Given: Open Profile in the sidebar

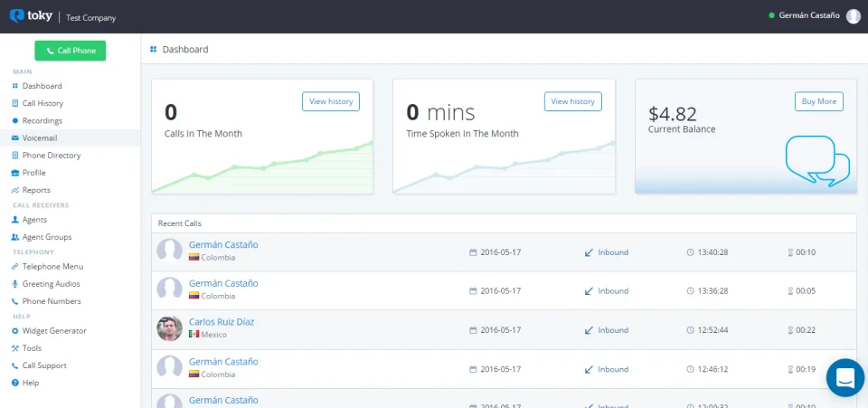Looking at the screenshot, I should click(x=33, y=173).
